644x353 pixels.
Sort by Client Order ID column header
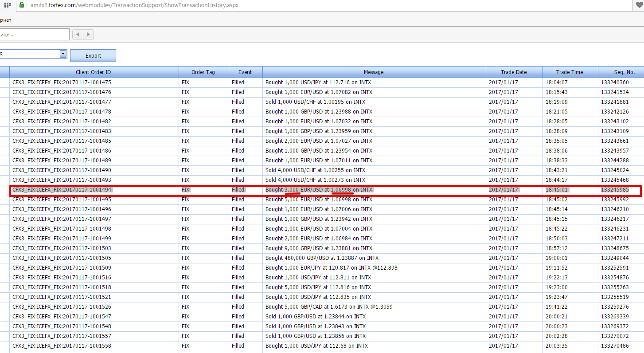[94, 72]
